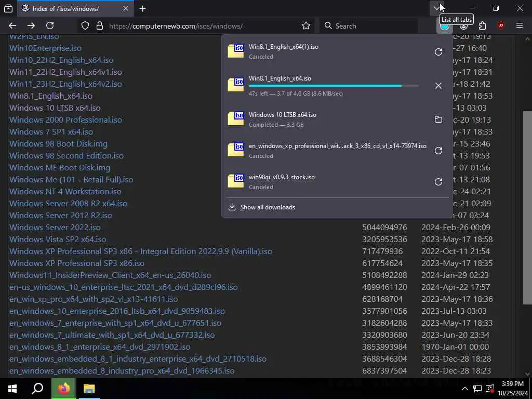Open the Windows 98 Second Edition.iso link
The image size is (532, 399).
pos(66,156)
